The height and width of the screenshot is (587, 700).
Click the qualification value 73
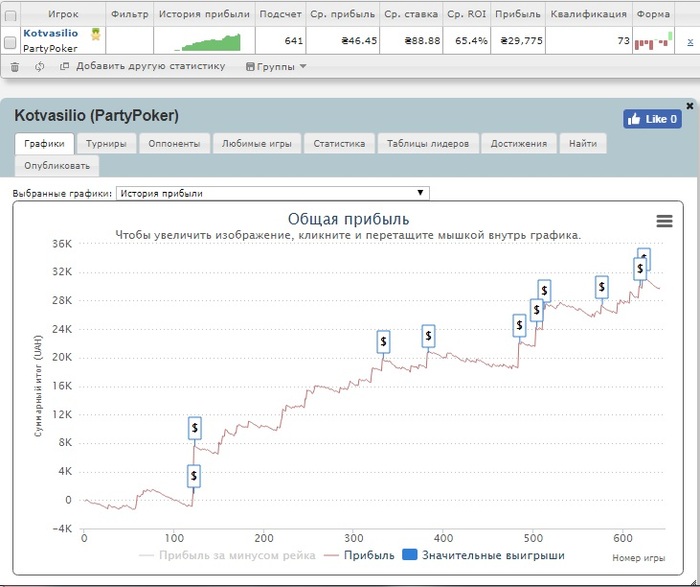[623, 41]
